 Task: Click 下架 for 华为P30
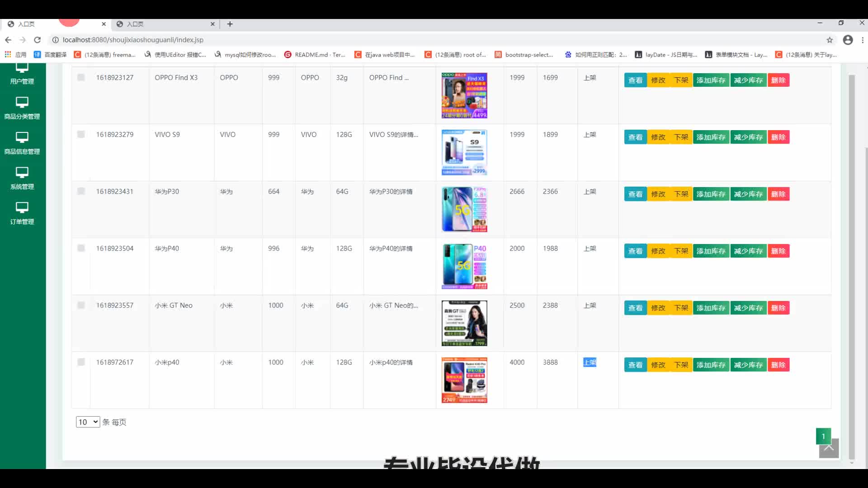pos(681,194)
